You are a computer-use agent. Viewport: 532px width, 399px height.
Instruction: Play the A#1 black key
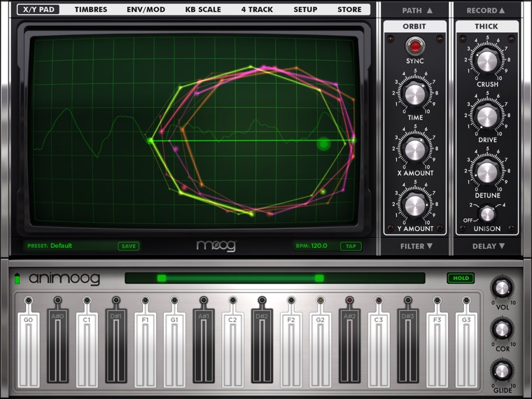coord(204,346)
